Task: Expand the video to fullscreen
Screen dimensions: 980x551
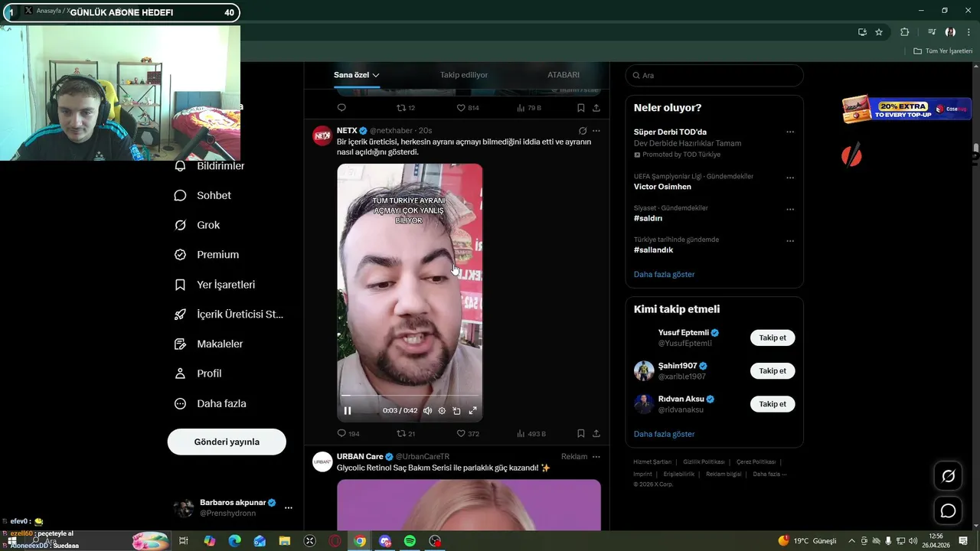Action: [x=472, y=411]
